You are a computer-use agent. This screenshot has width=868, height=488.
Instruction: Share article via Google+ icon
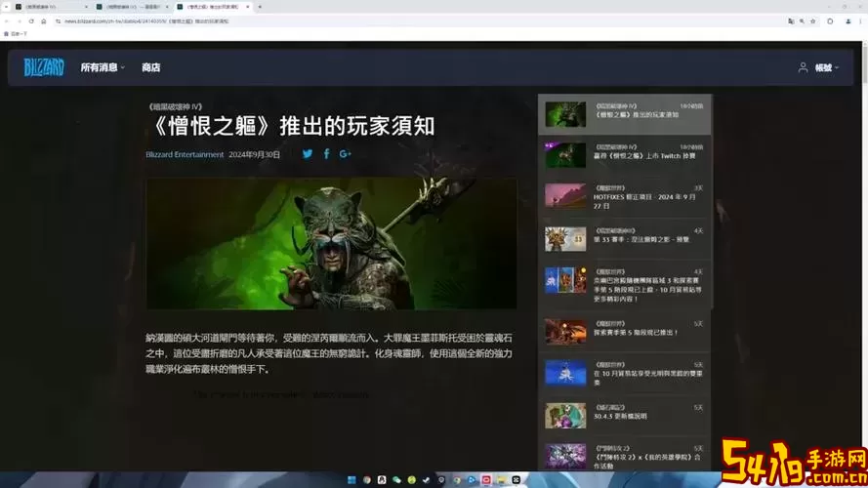point(345,154)
